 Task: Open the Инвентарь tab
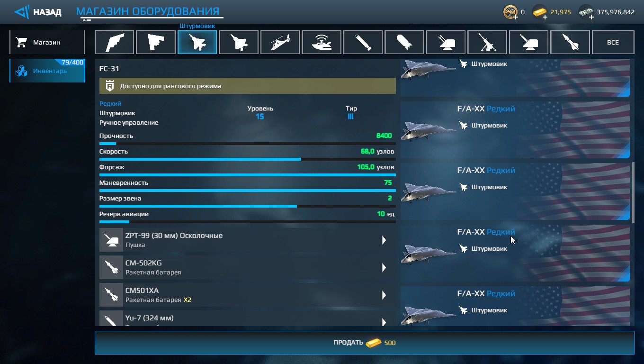47,71
